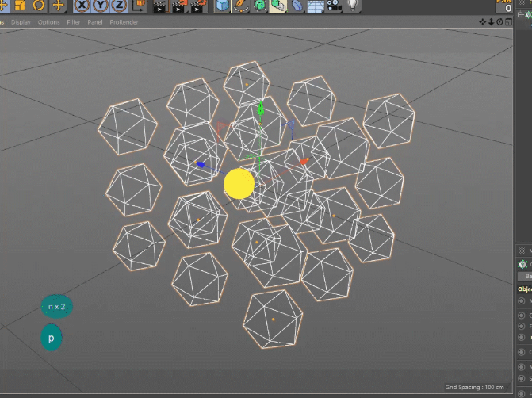Image resolution: width=532 pixels, height=398 pixels.
Task: Open the Display viewport menu
Action: click(21, 22)
